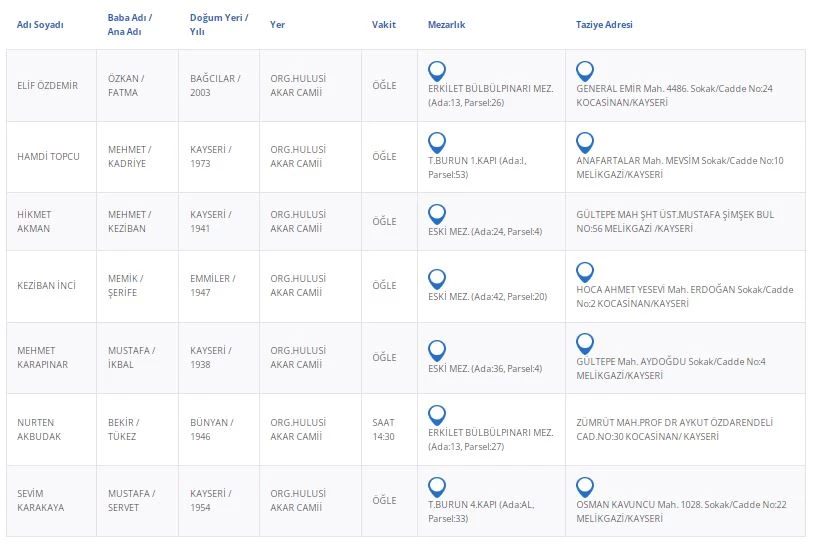This screenshot has width=814, height=558.
Task: Click Gültepe Mah. Aydoğdu Sokak location pin
Action: 585,344
